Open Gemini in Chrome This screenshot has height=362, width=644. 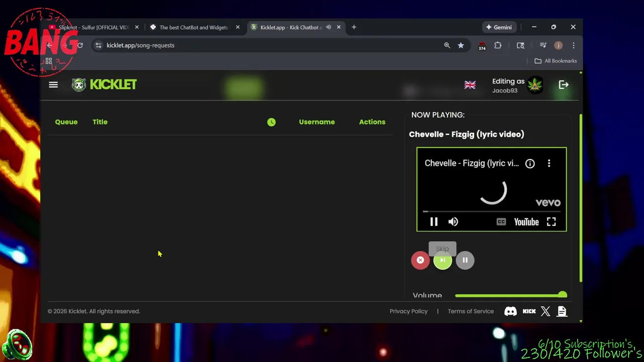(498, 27)
